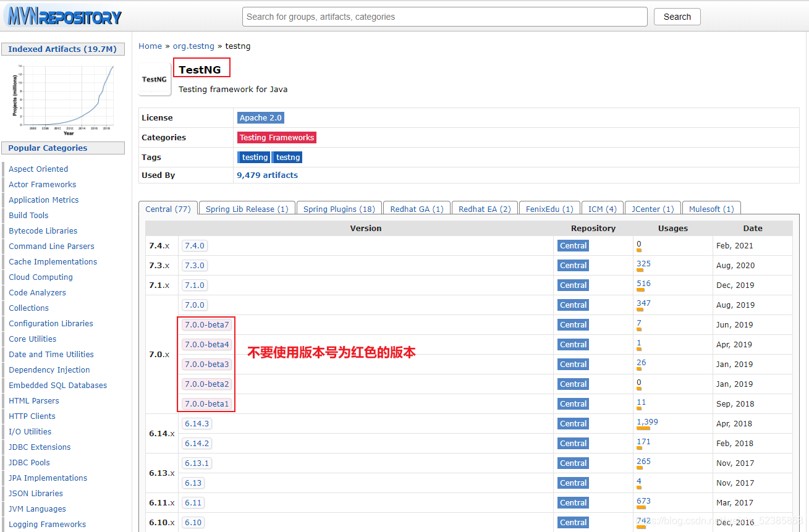Open the Indexed Artifacts growth chart
Screen dimensions: 809x532
(x=62, y=100)
